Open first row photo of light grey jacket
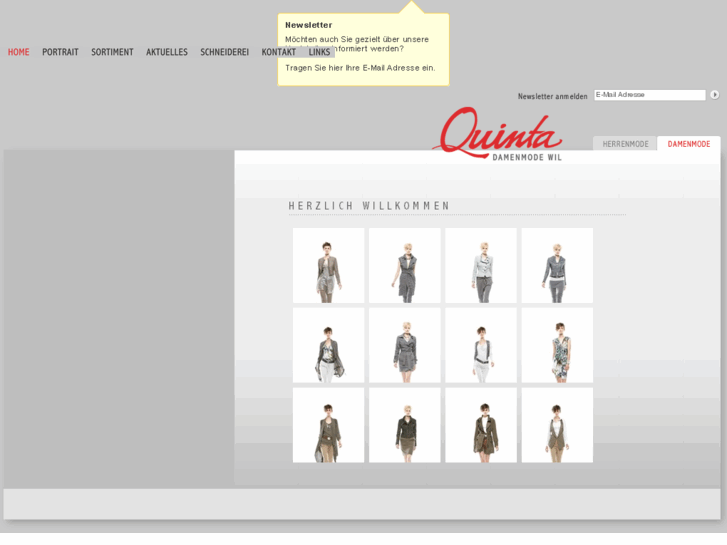The height and width of the screenshot is (545, 727). click(x=481, y=265)
